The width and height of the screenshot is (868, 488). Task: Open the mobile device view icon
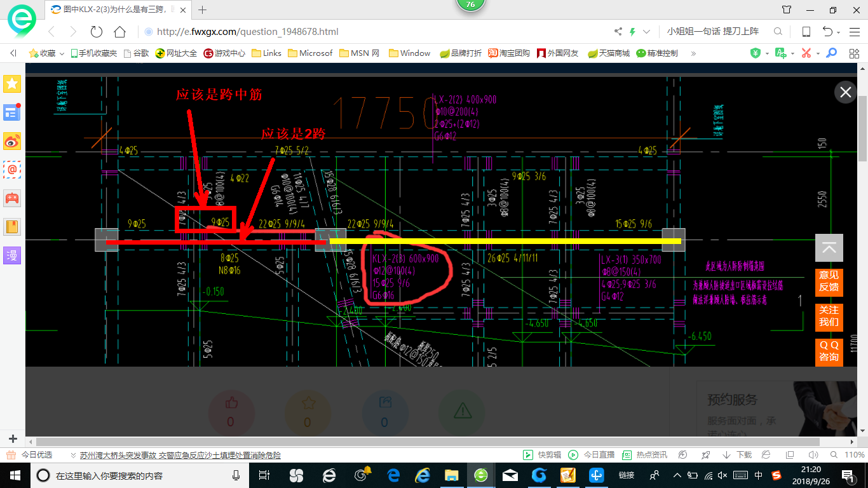806,32
